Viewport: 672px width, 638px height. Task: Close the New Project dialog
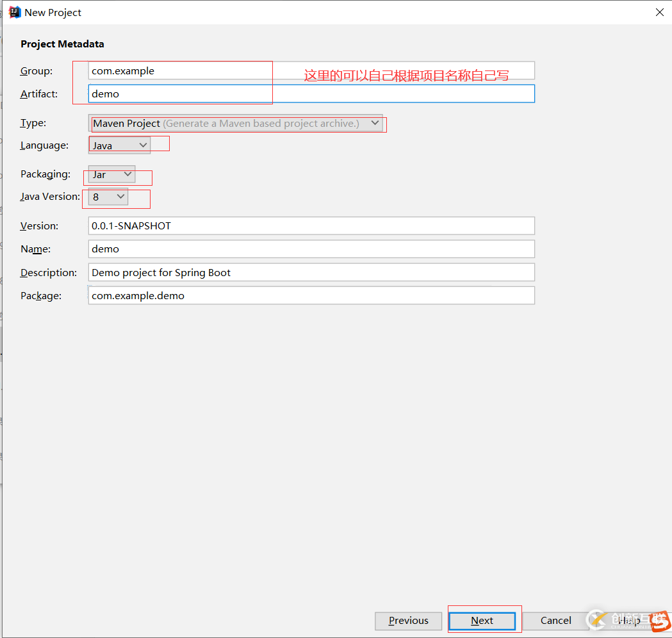(659, 12)
